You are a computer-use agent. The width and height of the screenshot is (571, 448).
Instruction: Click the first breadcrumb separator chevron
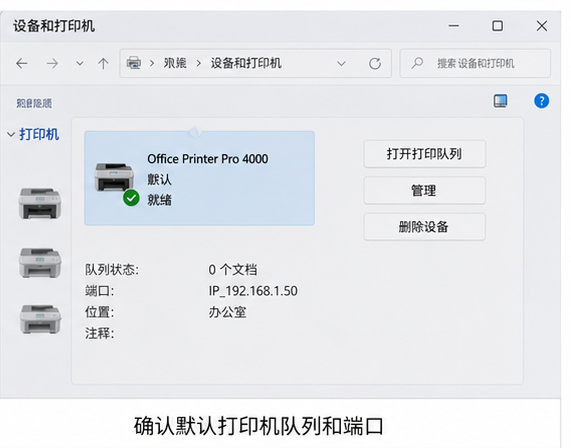point(152,64)
